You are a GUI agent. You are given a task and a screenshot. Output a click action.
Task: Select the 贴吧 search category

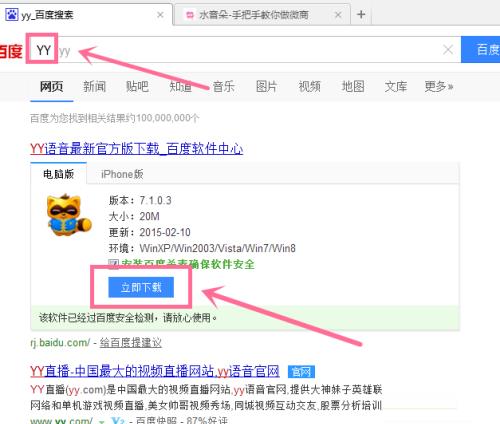(x=137, y=87)
